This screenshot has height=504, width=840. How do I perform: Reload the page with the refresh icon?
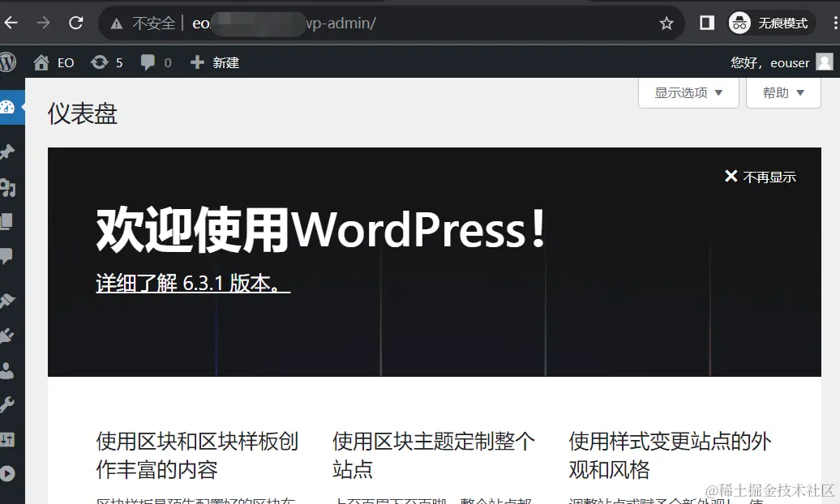click(x=76, y=23)
